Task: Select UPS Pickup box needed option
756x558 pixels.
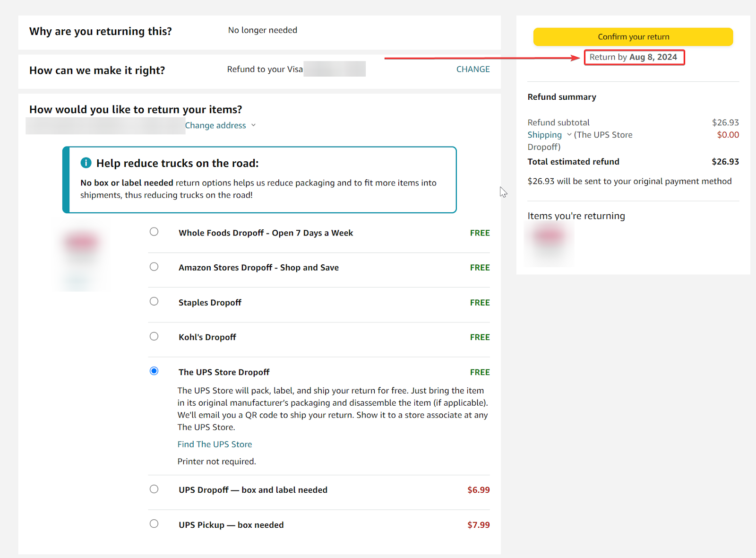Action: 154,524
